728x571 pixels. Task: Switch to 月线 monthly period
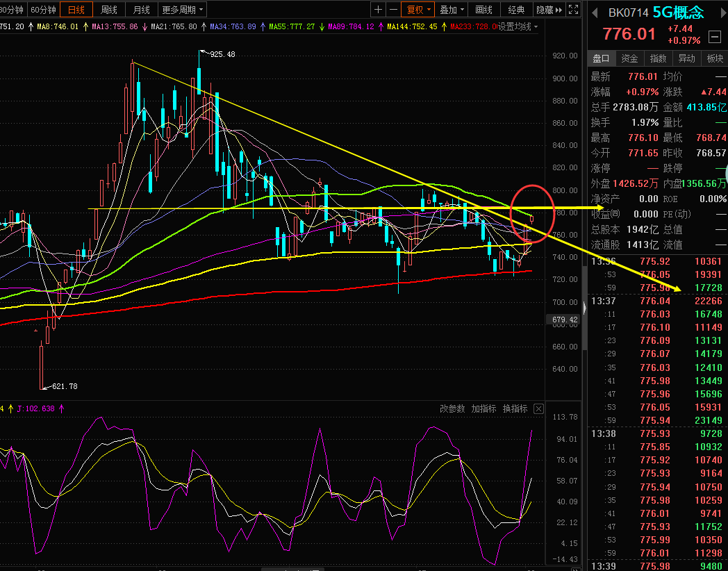(x=141, y=10)
